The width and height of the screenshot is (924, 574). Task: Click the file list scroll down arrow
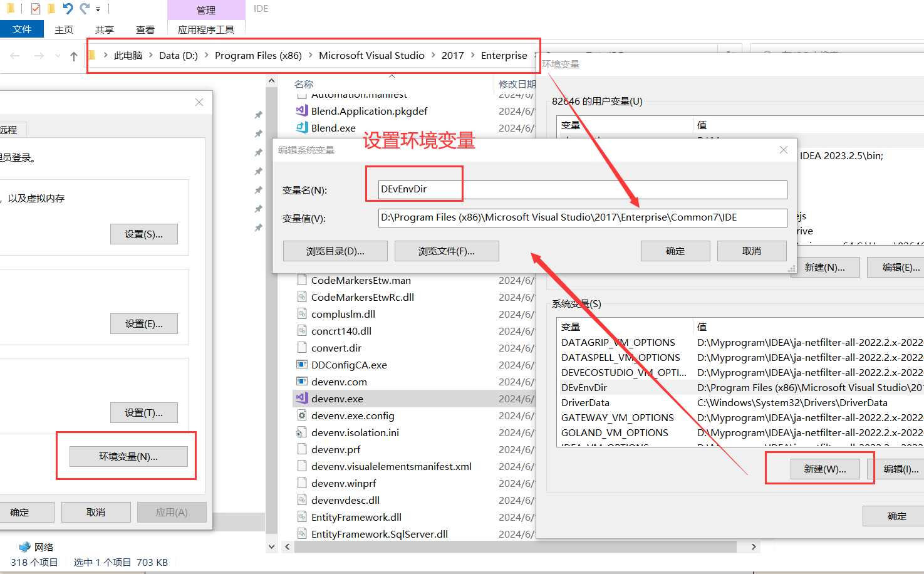click(271, 546)
